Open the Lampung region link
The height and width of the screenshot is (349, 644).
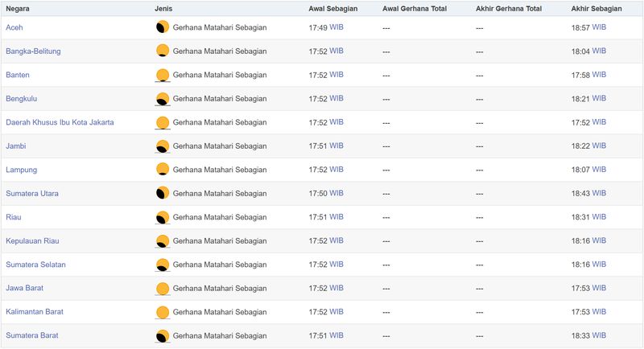tap(22, 170)
